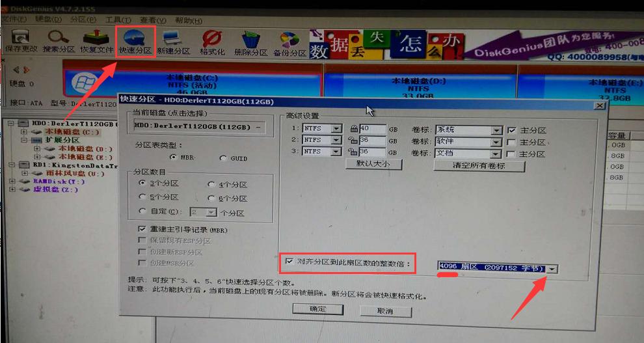Toggle primary partition checkbox for 系统 row
Screen dimensions: 644x343
click(511, 130)
